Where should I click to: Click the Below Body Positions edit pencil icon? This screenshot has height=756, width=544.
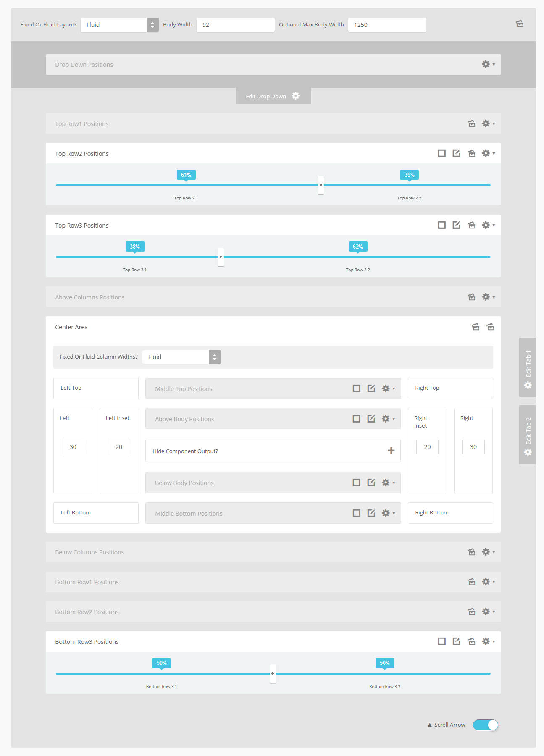click(371, 483)
